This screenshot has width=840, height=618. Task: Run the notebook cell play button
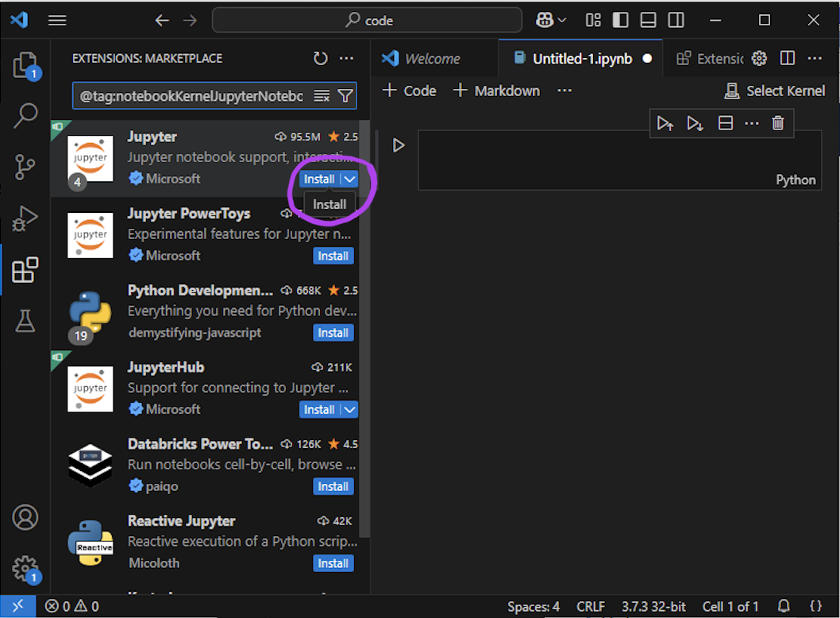399,145
